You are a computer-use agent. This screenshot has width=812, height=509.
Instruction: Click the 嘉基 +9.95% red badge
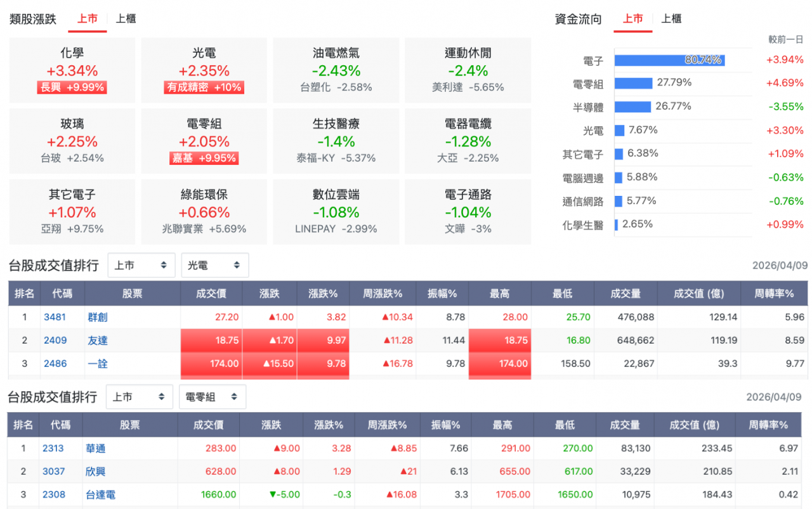204,158
